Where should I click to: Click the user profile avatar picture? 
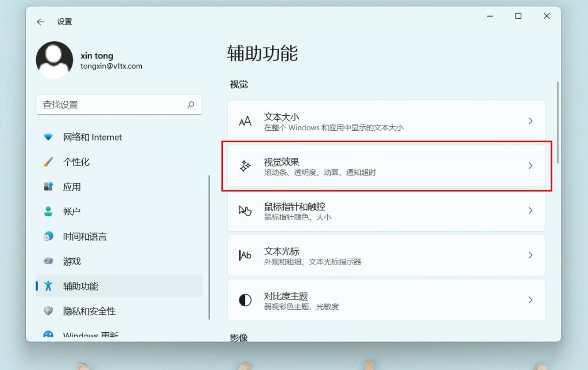55,60
